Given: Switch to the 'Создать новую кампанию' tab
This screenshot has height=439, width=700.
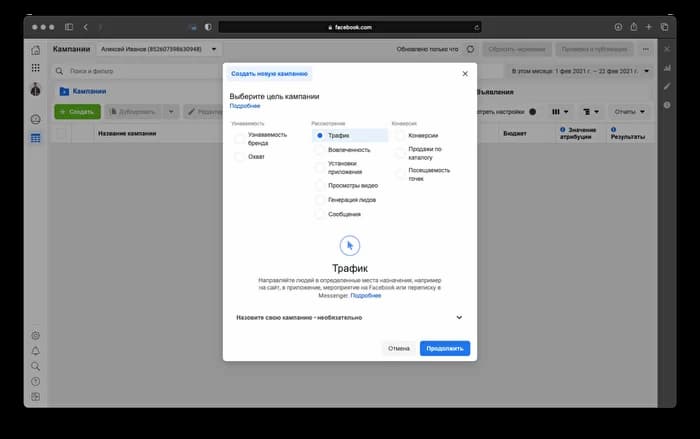Looking at the screenshot, I should point(270,74).
